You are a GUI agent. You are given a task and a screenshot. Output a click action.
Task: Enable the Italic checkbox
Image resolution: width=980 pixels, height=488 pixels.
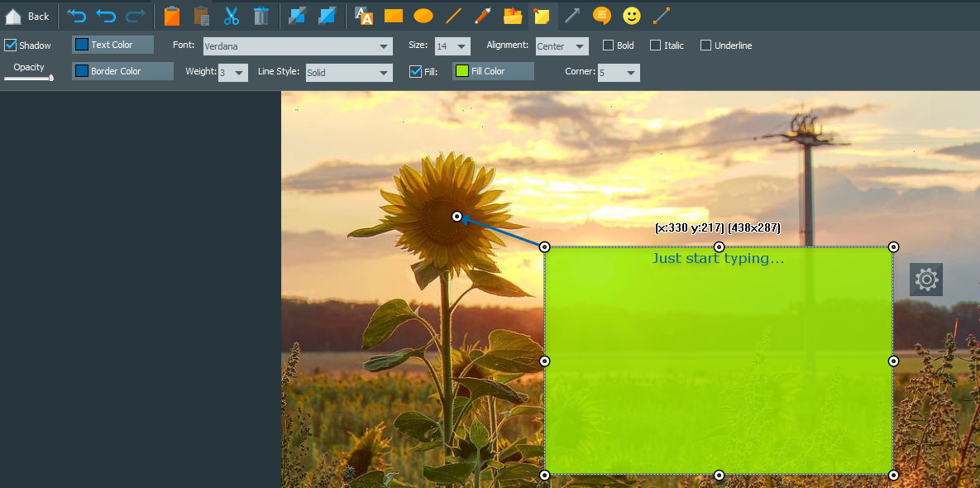[656, 45]
